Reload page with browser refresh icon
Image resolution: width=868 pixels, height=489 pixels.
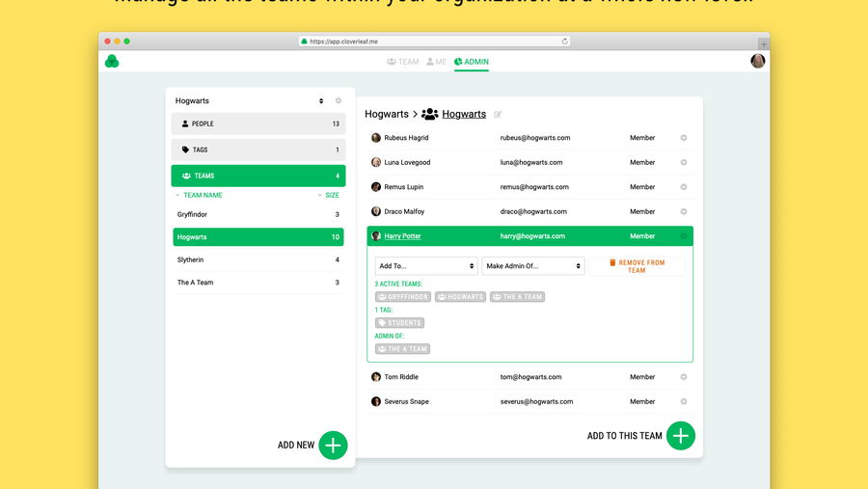(565, 41)
